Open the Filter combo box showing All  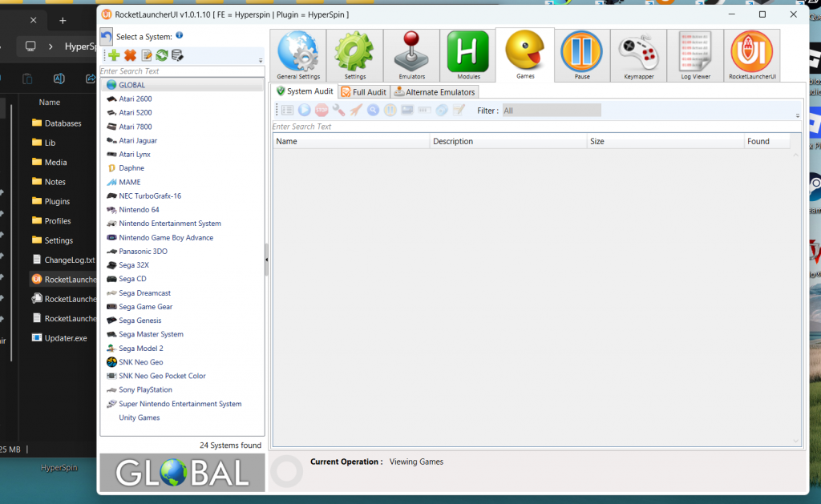pyautogui.click(x=552, y=111)
